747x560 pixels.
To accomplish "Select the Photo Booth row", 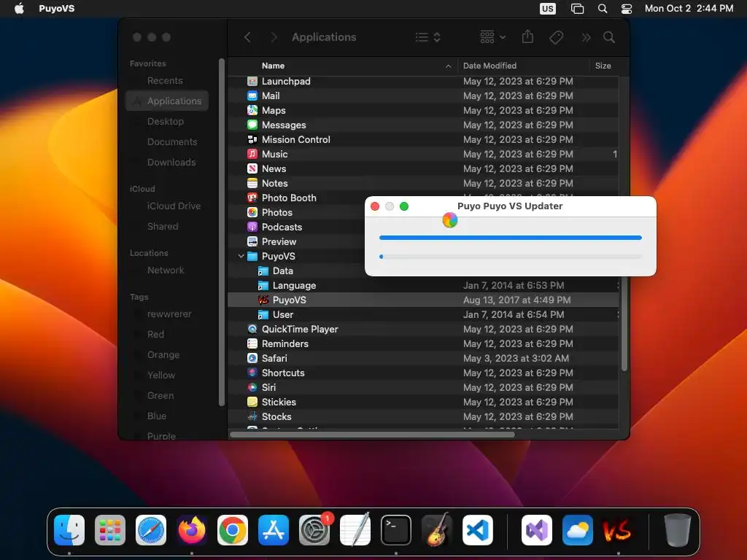I will (x=296, y=198).
